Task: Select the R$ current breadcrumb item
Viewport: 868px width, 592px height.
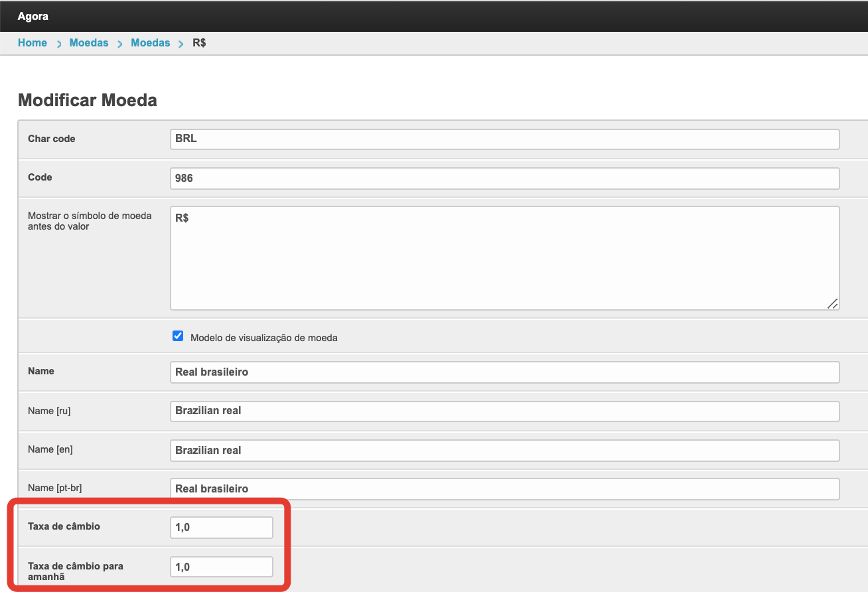Action: [x=199, y=43]
